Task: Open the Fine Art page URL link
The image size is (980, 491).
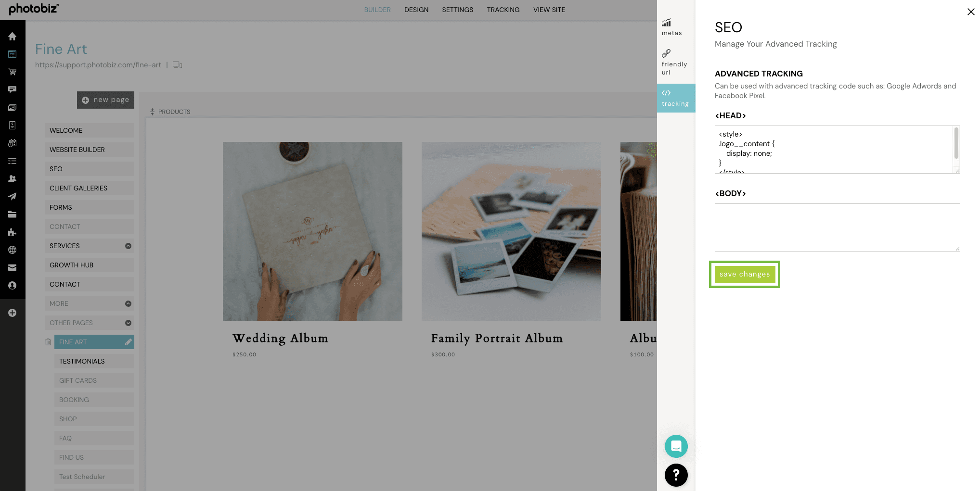Action: 98,65
